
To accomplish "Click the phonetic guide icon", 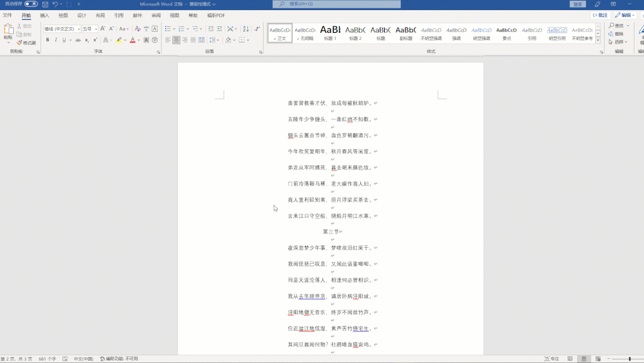I will 146,29.
